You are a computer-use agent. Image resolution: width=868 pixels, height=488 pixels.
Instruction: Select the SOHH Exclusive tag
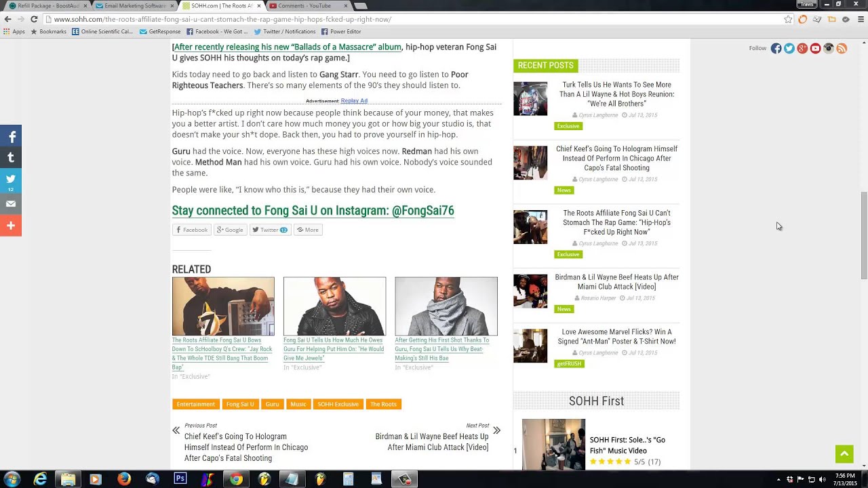coord(338,404)
